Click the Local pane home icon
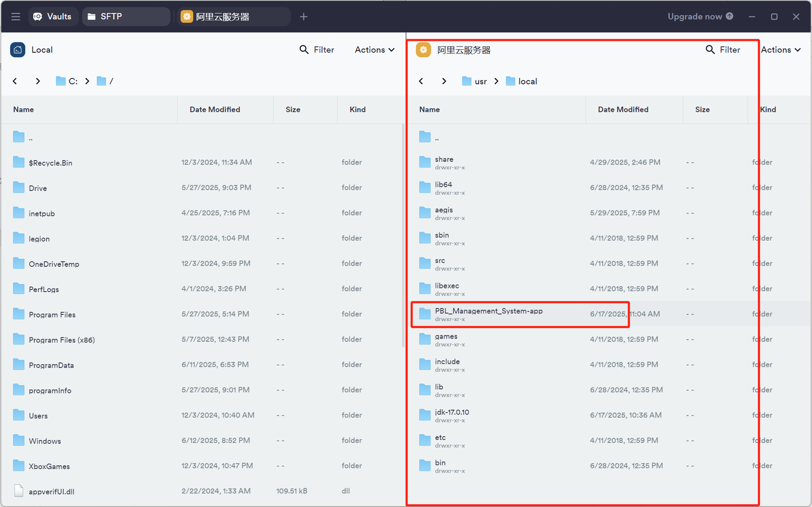 pyautogui.click(x=18, y=50)
